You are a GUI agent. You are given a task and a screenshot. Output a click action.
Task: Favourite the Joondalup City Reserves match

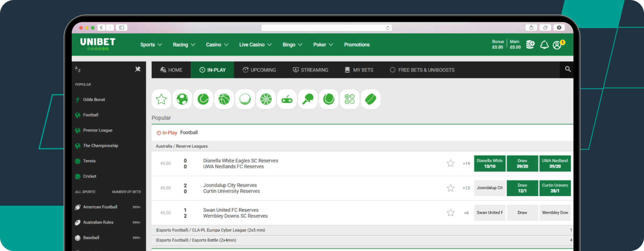tap(450, 188)
